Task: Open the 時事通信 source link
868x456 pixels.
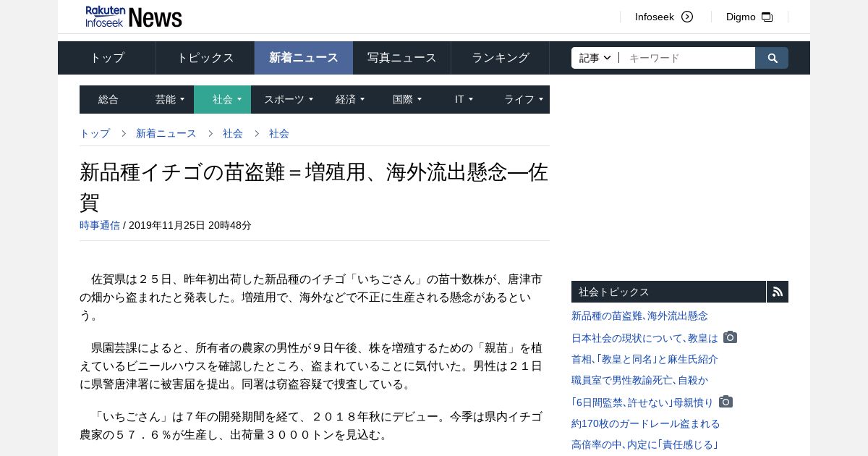Action: pos(100,225)
